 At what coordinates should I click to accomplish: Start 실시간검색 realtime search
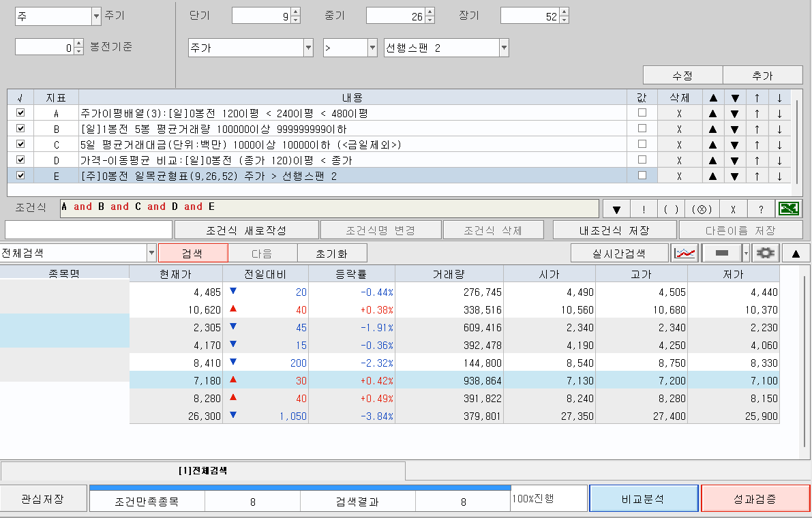click(x=619, y=253)
